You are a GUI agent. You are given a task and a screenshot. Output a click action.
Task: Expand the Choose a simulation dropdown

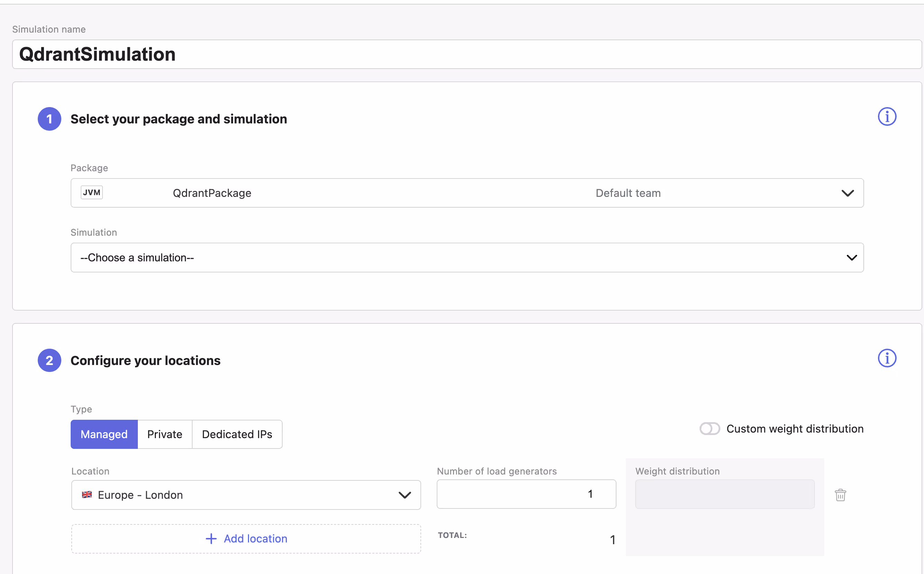point(467,258)
